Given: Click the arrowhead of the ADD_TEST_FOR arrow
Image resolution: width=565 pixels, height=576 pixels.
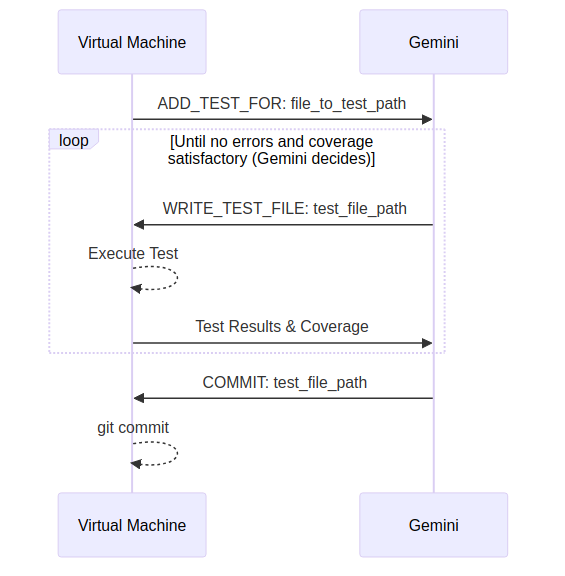Looking at the screenshot, I should pyautogui.click(x=427, y=119).
